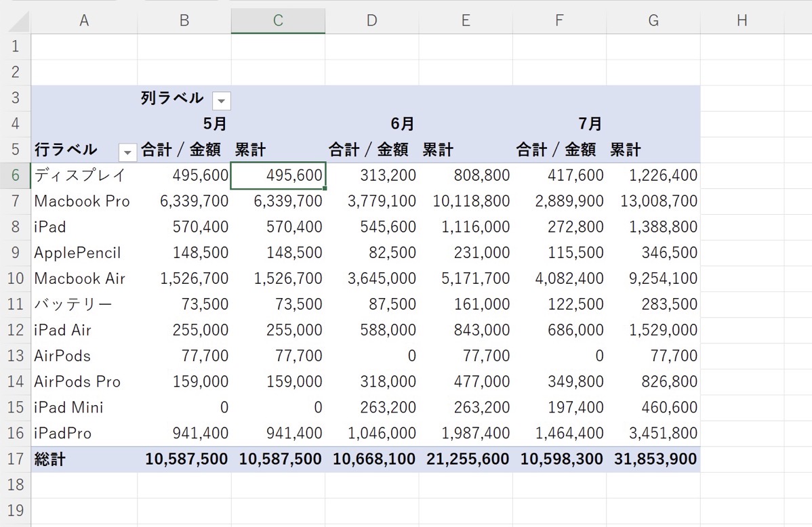812x527 pixels.
Task: Select grand total 21,255,600
Action: [x=466, y=459]
